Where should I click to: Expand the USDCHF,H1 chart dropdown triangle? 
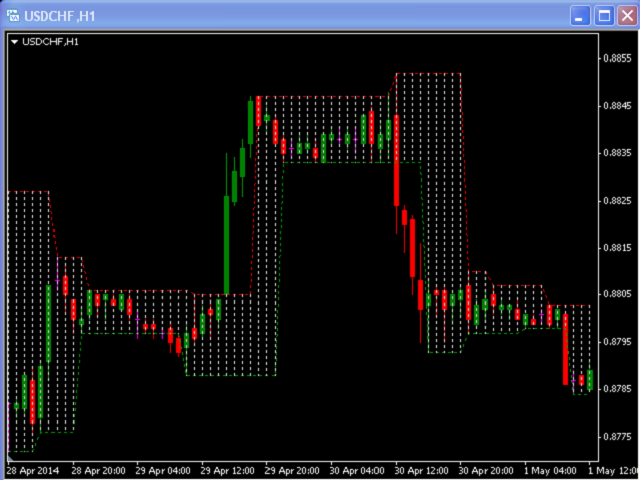[x=14, y=42]
